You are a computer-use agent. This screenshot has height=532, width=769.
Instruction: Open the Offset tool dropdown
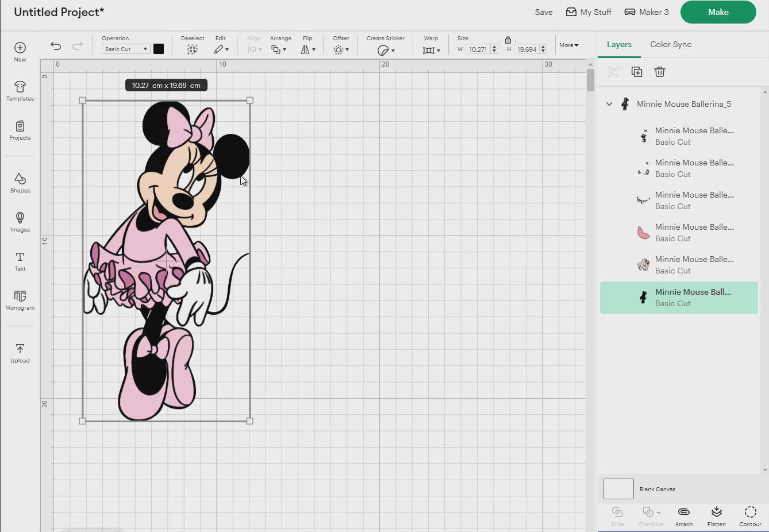[341, 49]
